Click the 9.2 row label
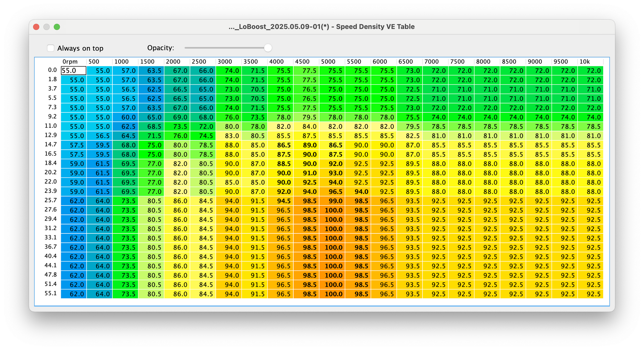This screenshot has width=644, height=350. tap(52, 117)
